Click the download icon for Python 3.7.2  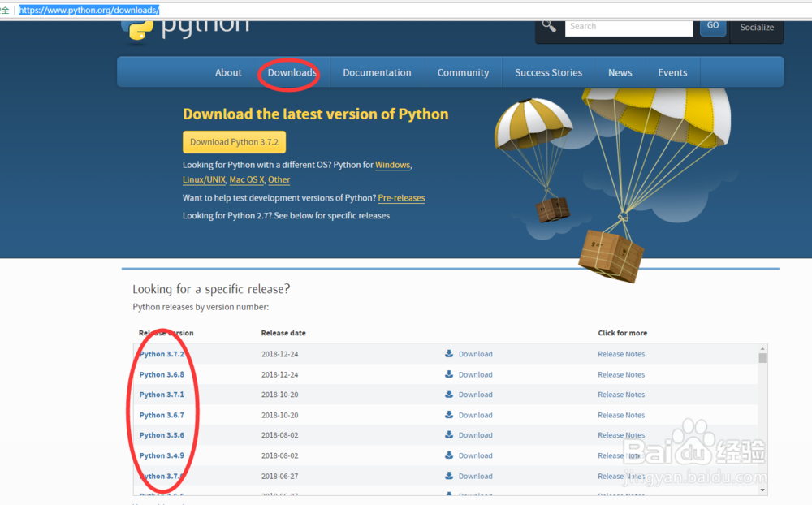(x=449, y=354)
